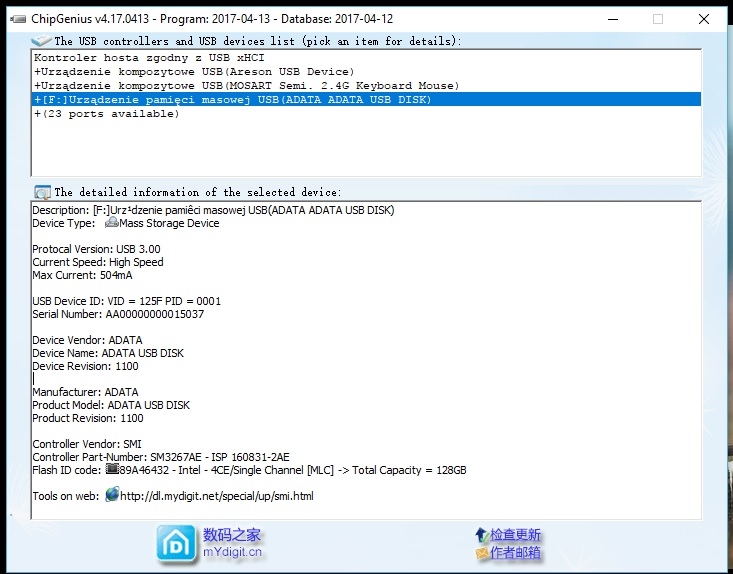Click the update arrow icon beside 检查更新
Screen dimensions: 733x574
tap(482, 535)
